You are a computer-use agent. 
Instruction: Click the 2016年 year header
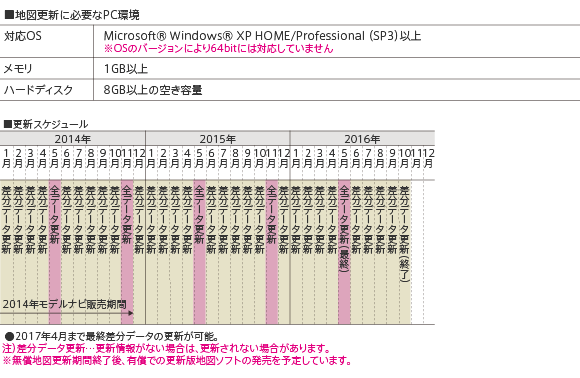pos(362,139)
